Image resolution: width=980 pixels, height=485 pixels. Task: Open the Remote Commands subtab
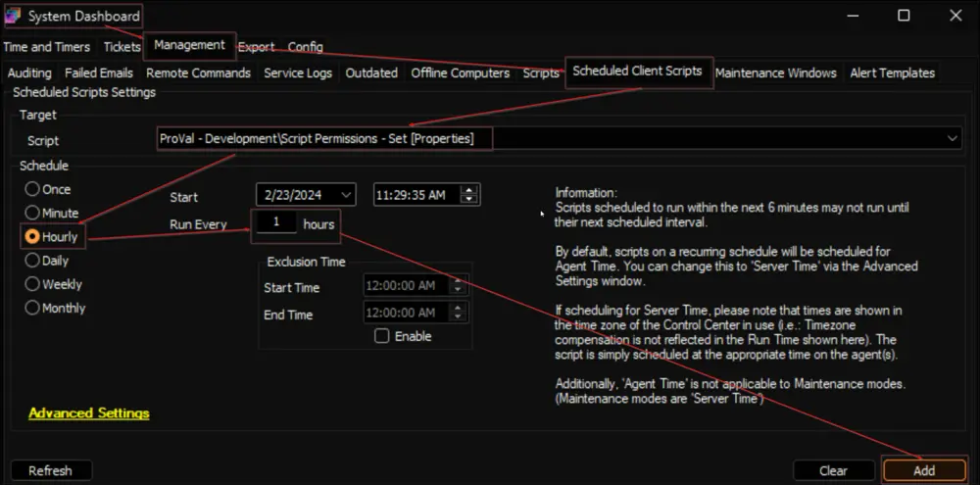point(198,73)
